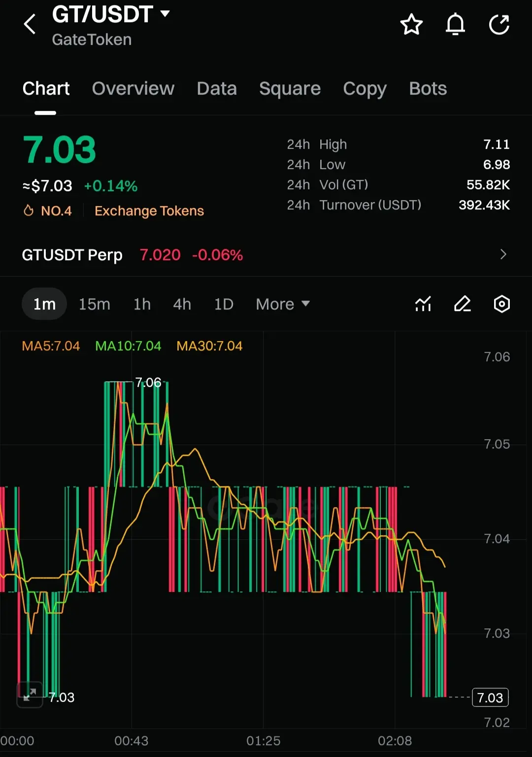
Task: Tap the 7.03 low price marker
Action: [x=62, y=697]
